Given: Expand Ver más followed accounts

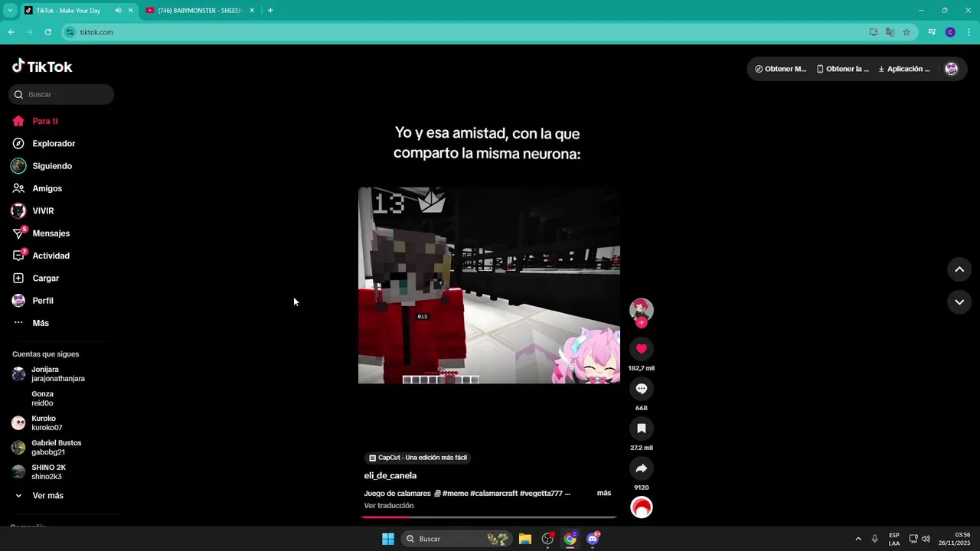Looking at the screenshot, I should tap(47, 496).
